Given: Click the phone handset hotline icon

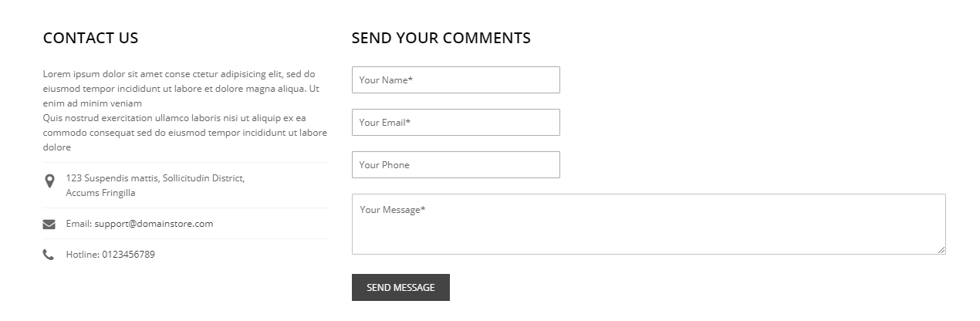Looking at the screenshot, I should click(x=49, y=255).
